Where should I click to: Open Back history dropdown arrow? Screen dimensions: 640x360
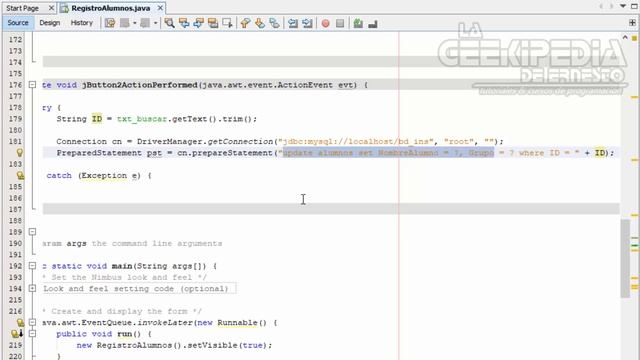pyautogui.click(x=135, y=23)
